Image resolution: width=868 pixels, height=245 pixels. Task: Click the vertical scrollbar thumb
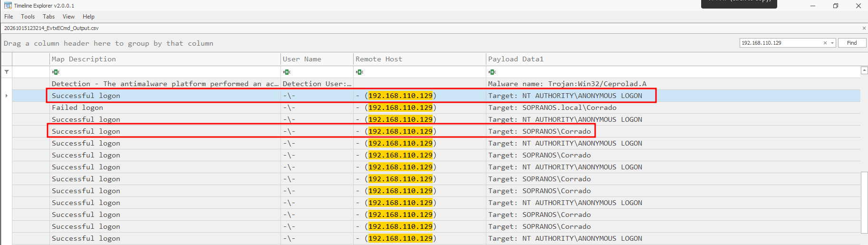864,203
